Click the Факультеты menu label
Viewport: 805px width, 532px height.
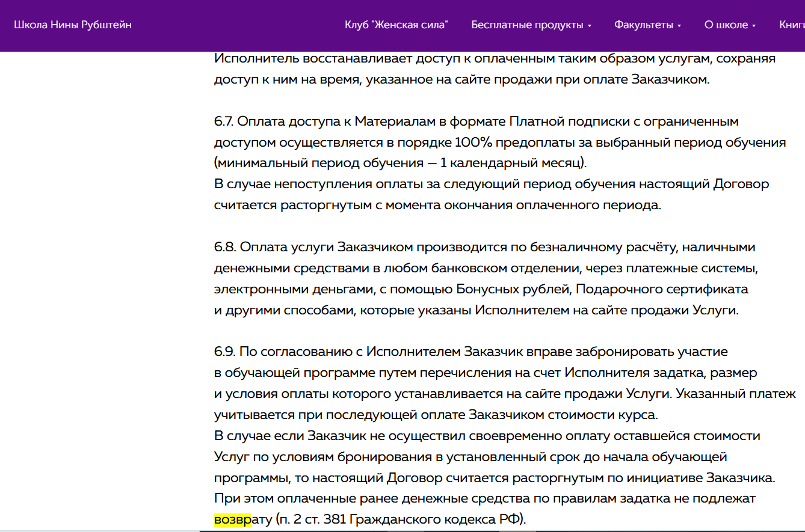[643, 25]
